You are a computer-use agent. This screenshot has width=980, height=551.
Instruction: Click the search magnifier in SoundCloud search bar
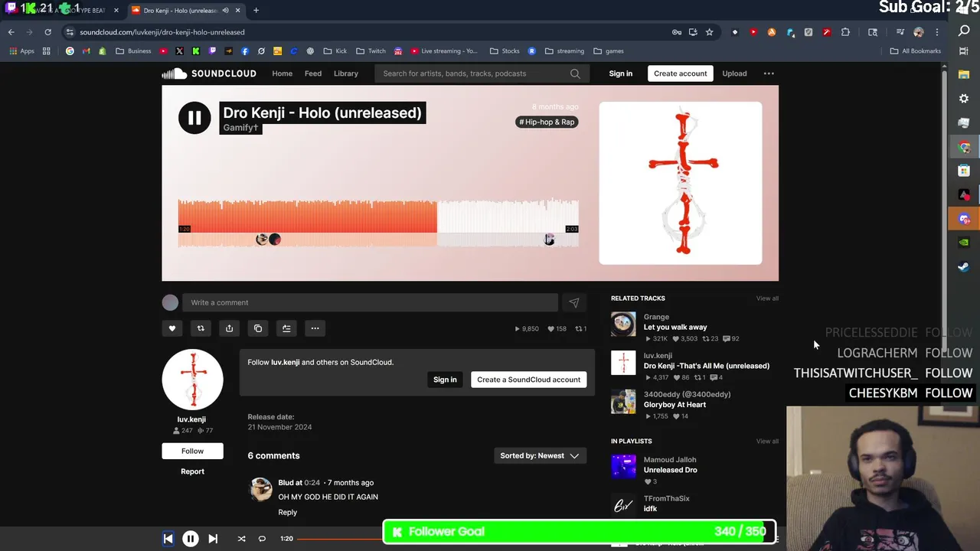575,73
